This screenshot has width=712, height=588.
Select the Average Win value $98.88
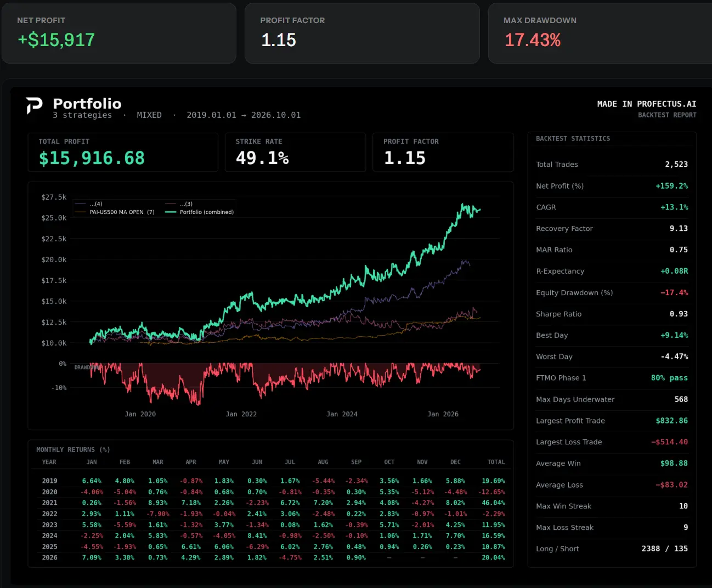(x=674, y=463)
